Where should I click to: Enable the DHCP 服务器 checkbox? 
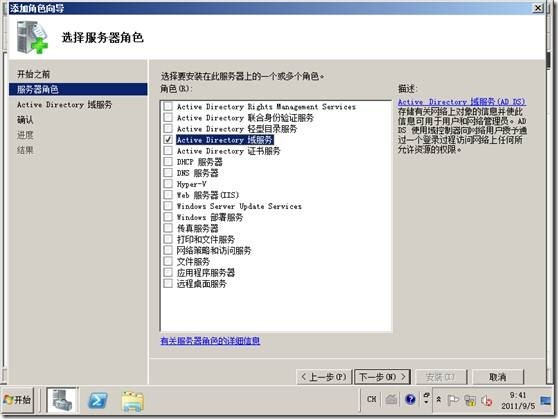(168, 162)
